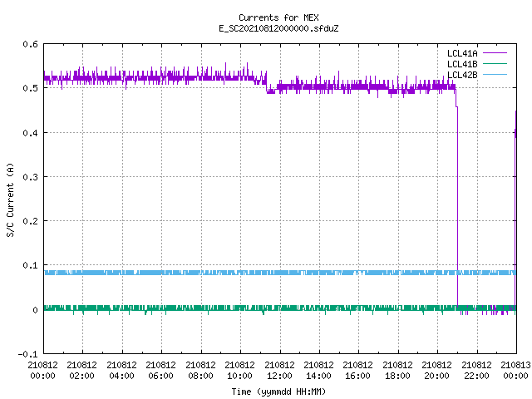This screenshot has height=399, width=532.
Task: Click the 210812 02:00 time tick label
Action: pyautogui.click(x=81, y=370)
